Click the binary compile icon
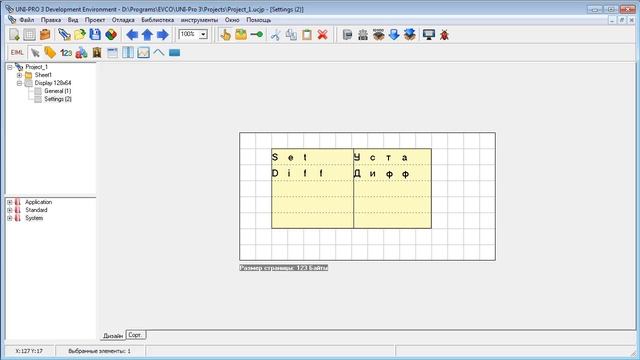 [363, 35]
